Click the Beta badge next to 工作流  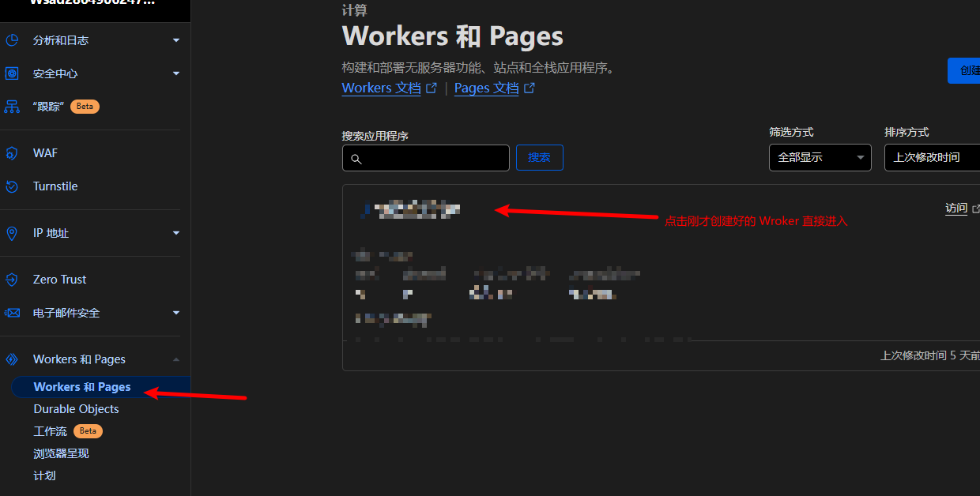tap(88, 431)
